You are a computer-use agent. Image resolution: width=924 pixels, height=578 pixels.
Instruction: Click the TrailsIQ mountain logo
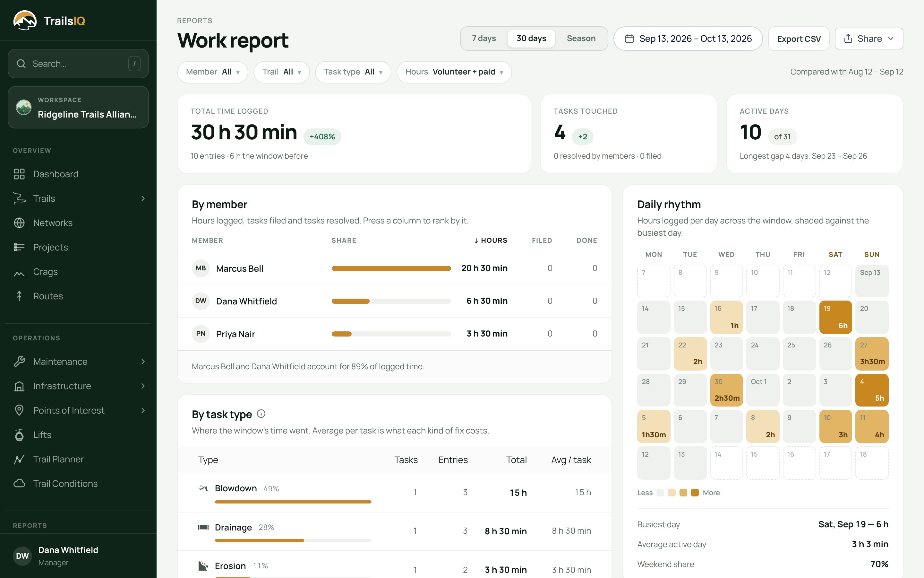(25, 20)
